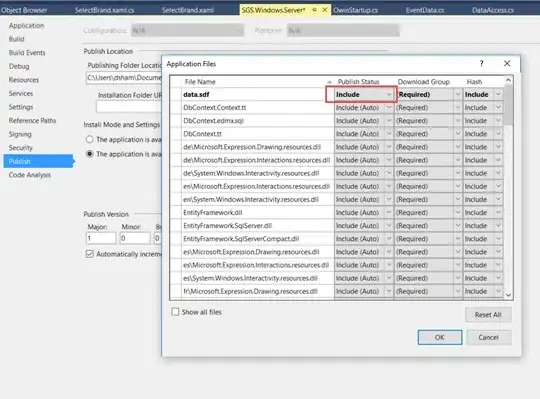Select fr\Microsoft.Expression.Drawing.resources.dll row
540x399 pixels.
tap(258, 291)
